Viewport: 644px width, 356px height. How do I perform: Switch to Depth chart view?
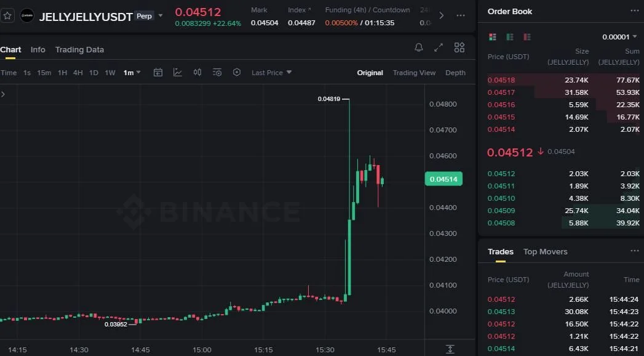click(456, 73)
